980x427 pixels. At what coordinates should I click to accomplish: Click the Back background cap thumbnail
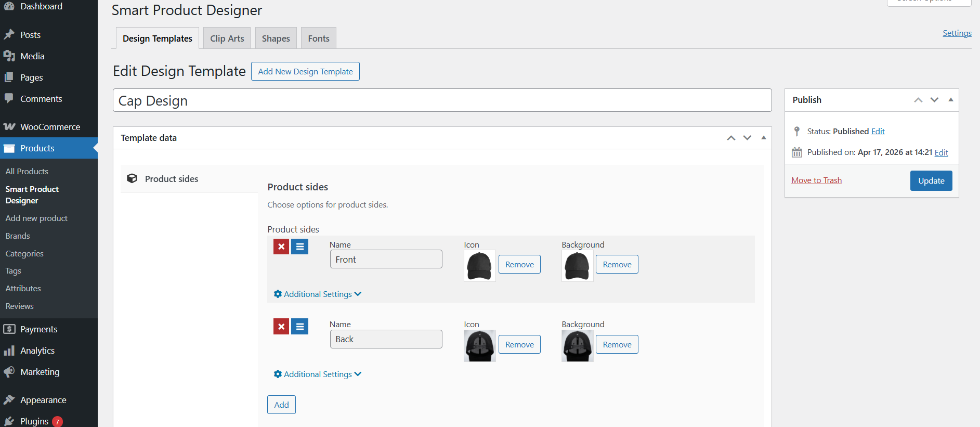(x=577, y=346)
